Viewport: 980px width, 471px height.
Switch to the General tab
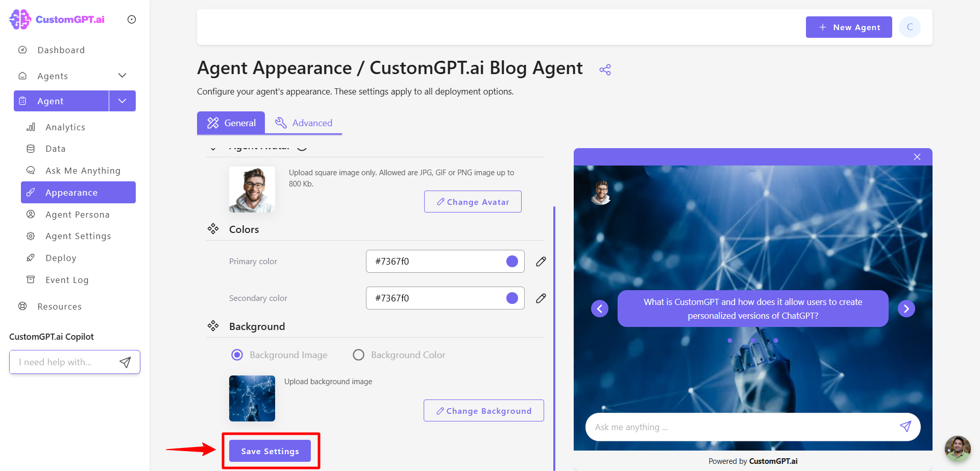click(x=231, y=123)
